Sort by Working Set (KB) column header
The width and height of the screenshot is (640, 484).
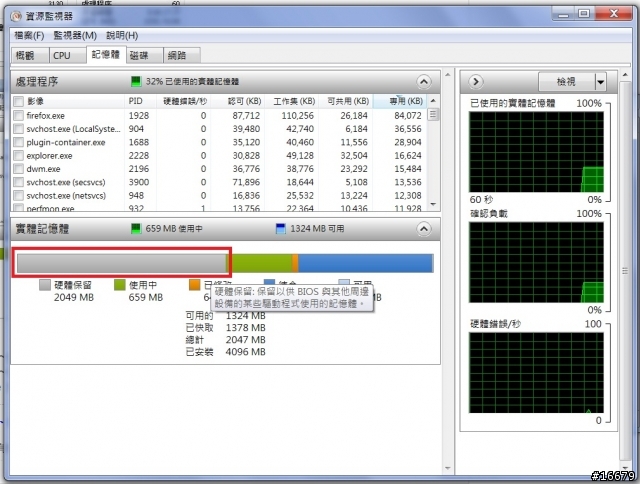coord(291,101)
